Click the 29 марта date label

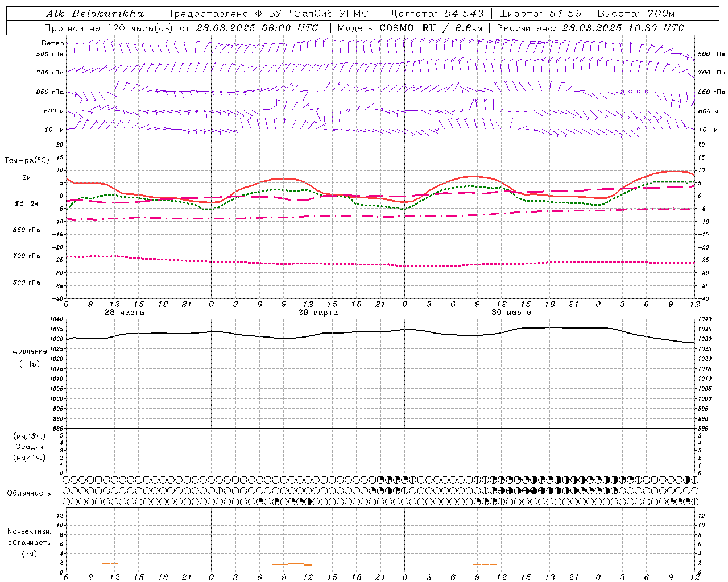coord(318,313)
